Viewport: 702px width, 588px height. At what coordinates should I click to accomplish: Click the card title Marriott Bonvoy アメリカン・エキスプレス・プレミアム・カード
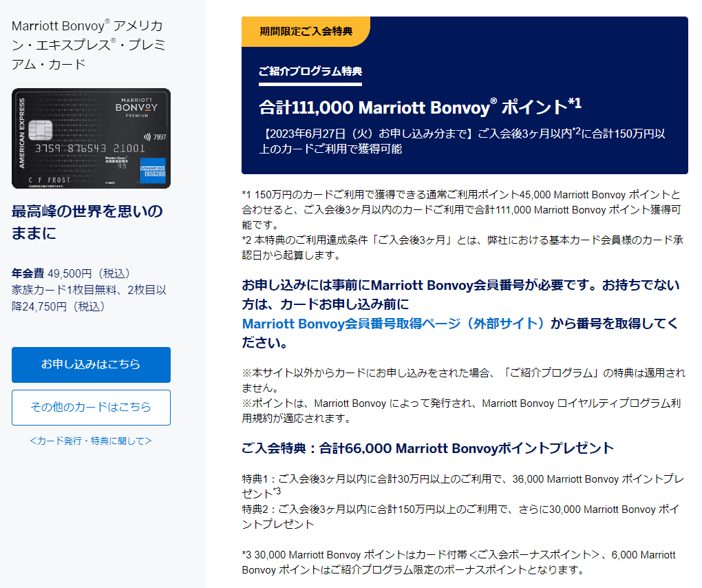tap(89, 45)
